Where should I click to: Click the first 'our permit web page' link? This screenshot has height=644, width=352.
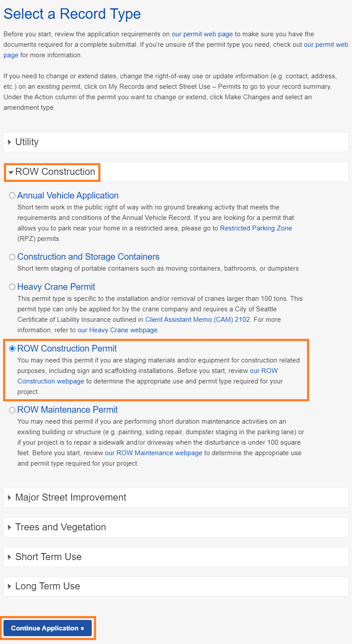pos(202,34)
